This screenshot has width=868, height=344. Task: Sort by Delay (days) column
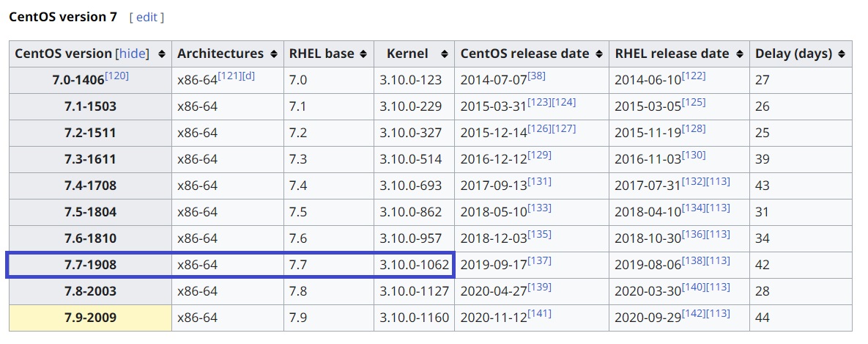tap(842, 54)
